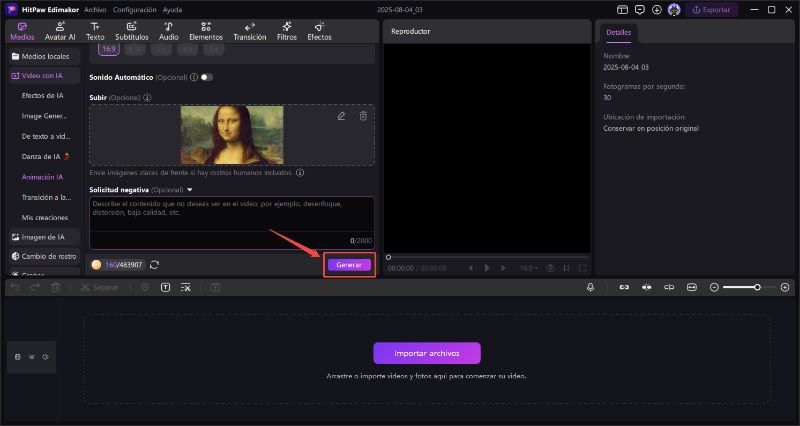Screen dimensions: 800x426
Task: Enter fullscreen in the player
Action: 582,268
